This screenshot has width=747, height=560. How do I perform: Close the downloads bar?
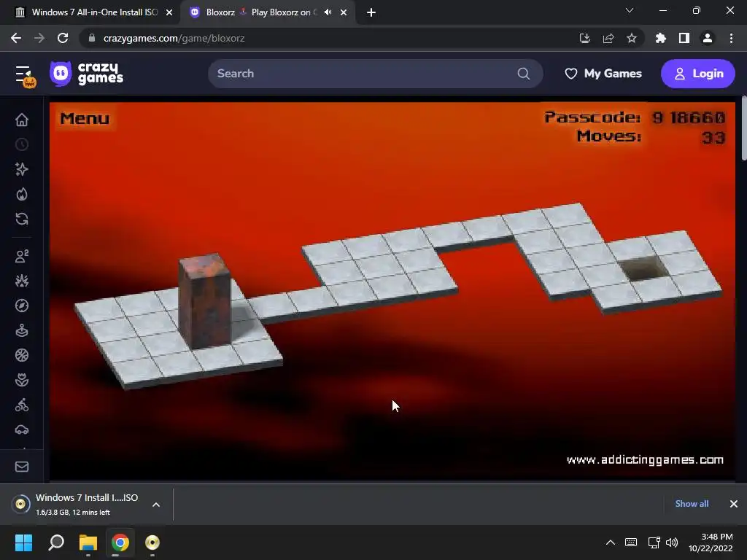pyautogui.click(x=734, y=504)
